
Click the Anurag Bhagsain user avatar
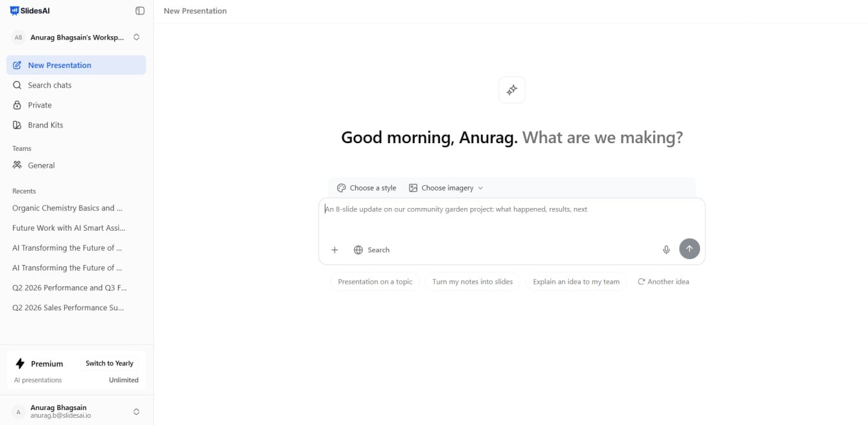pos(18,412)
